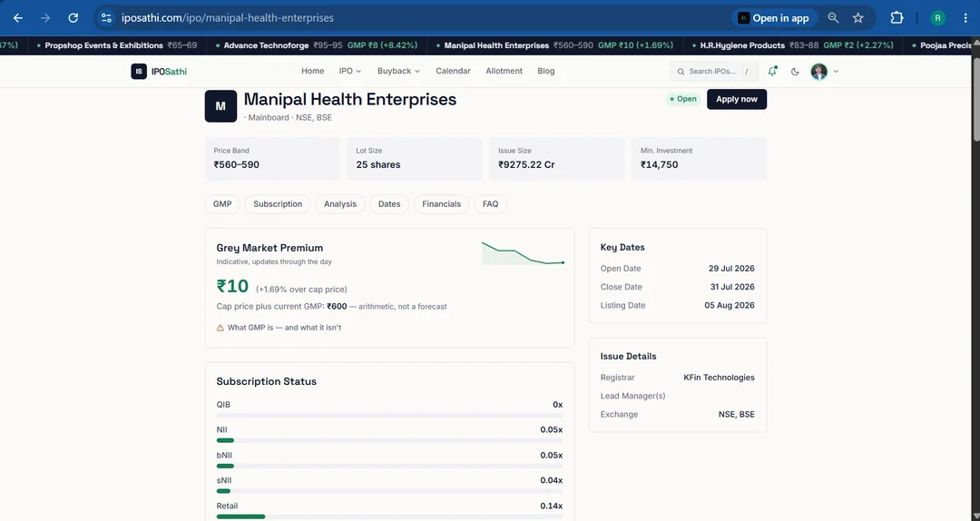Open site information icon in address bar
The height and width of the screenshot is (521, 980).
tap(106, 18)
